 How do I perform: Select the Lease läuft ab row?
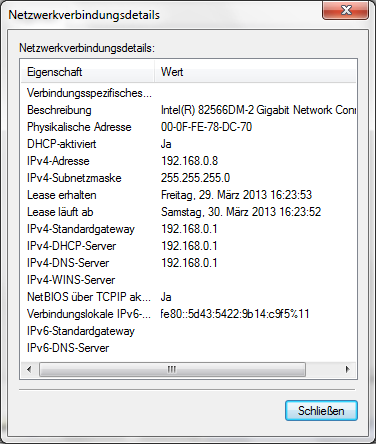[x=189, y=212]
